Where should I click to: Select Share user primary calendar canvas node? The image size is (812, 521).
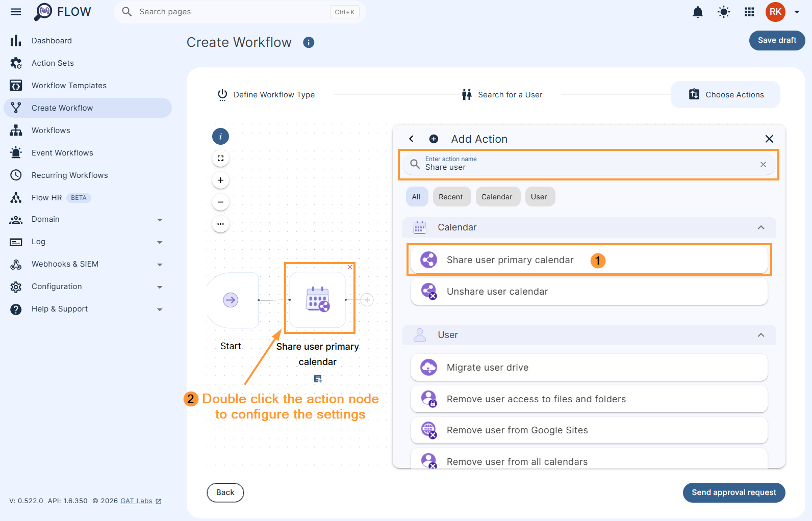317,300
